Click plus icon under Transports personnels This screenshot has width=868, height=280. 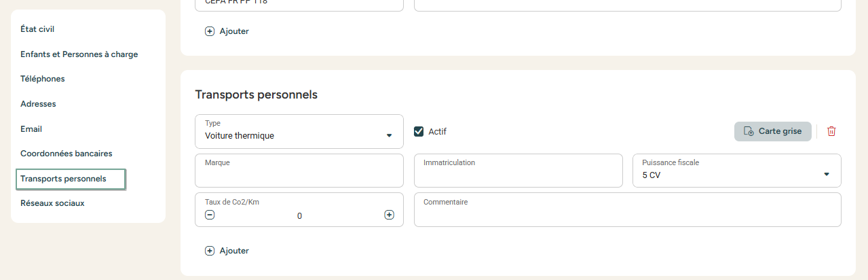(x=210, y=251)
